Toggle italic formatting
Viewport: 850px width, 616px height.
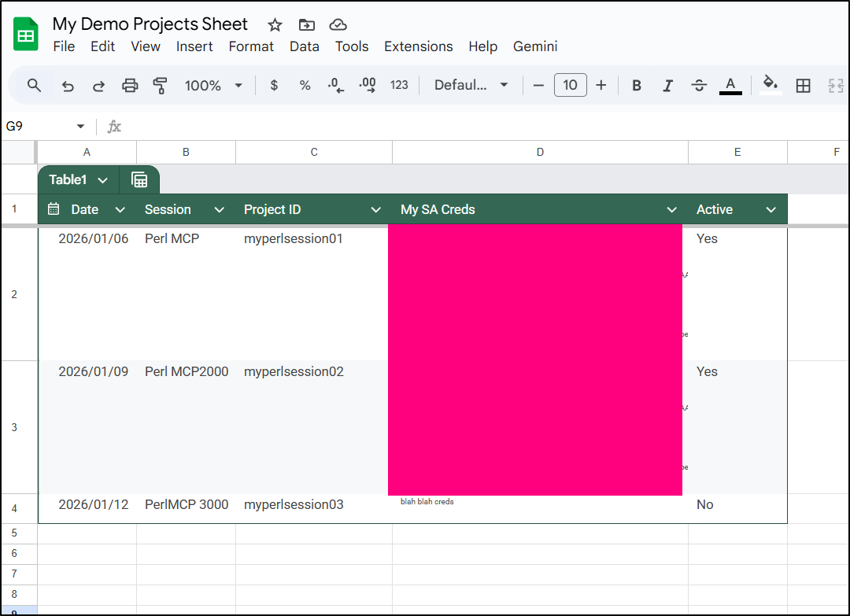667,86
